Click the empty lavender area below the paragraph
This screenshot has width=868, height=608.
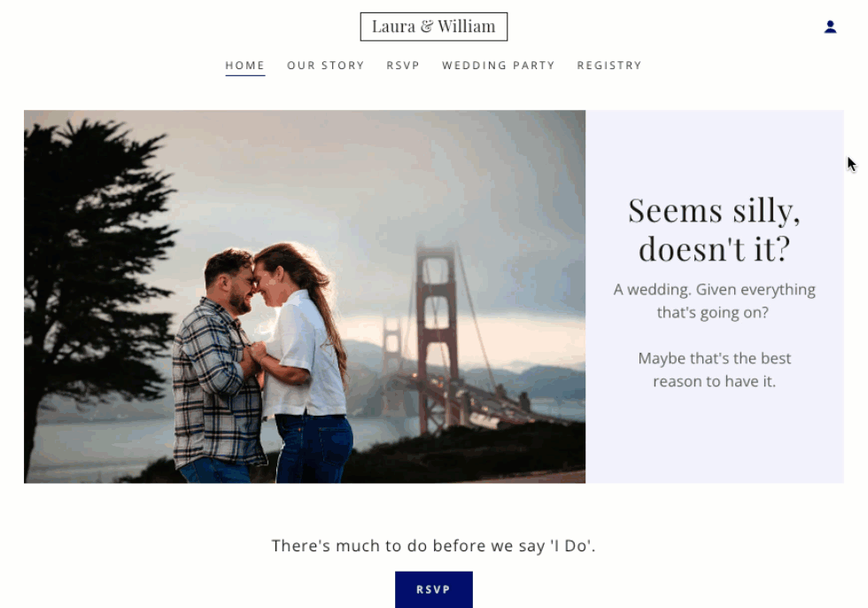(714, 438)
